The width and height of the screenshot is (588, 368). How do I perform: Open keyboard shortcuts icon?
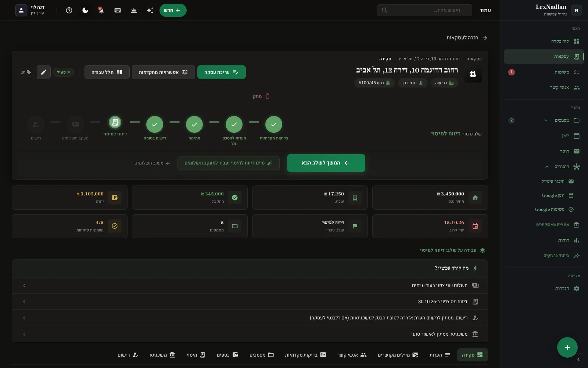pos(118,10)
